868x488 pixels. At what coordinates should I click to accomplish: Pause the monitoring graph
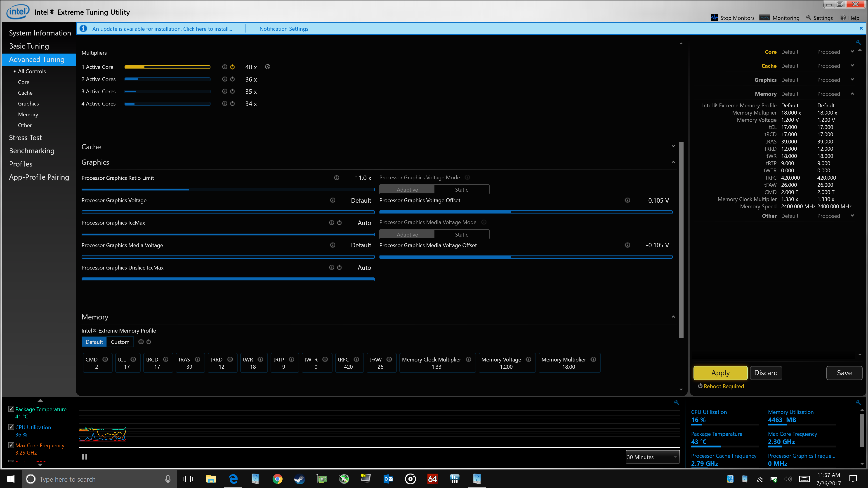tap(85, 457)
